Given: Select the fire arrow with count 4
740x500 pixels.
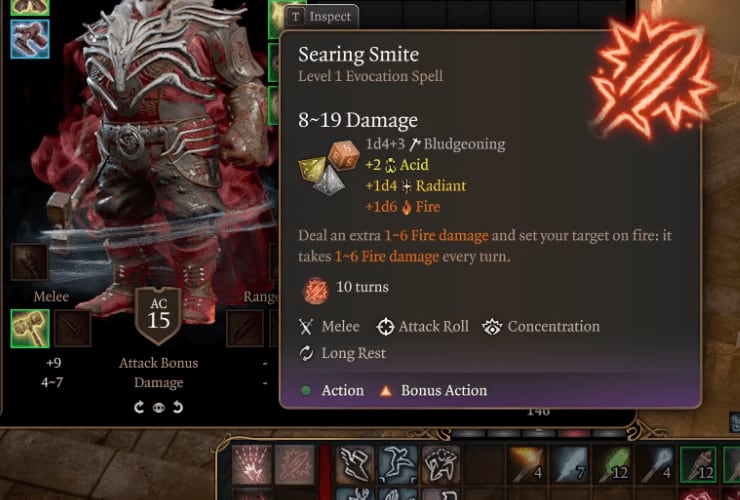Looking at the screenshot, I should pyautogui.click(x=526, y=465).
